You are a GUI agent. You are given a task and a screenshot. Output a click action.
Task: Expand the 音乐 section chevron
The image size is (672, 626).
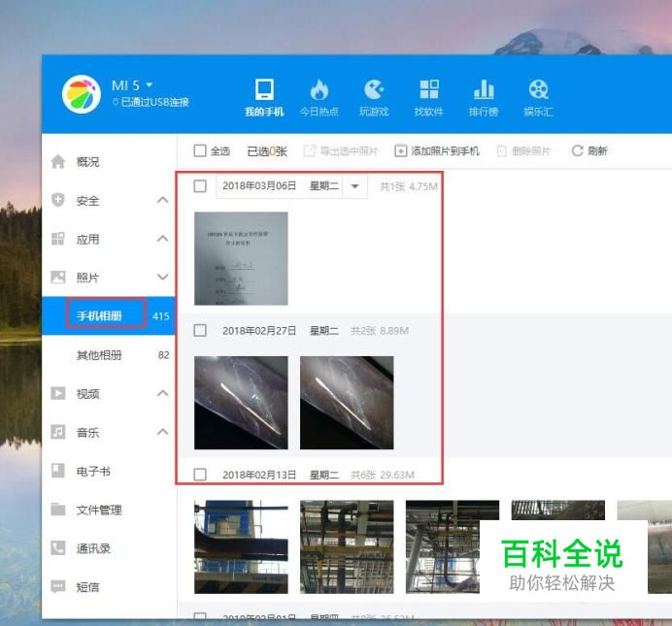[x=162, y=432]
